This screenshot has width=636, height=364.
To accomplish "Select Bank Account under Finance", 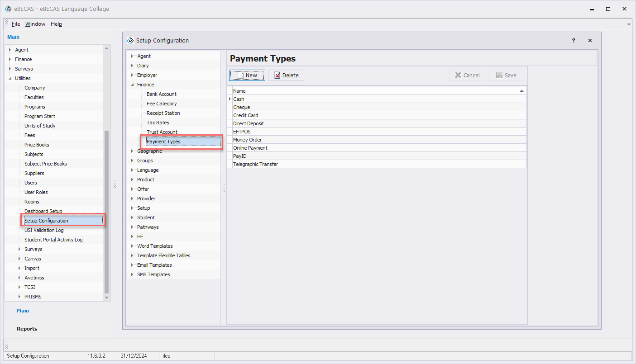I will (x=162, y=94).
